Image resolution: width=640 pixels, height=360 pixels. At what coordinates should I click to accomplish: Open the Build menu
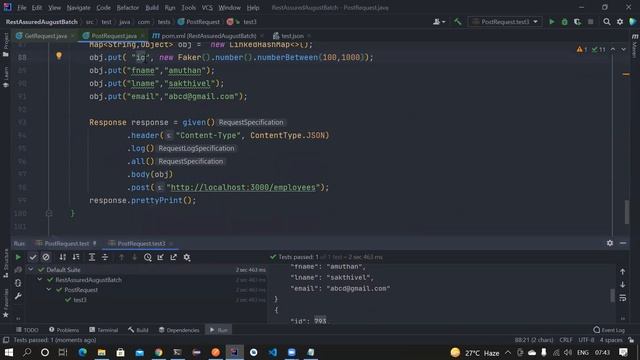(x=152, y=8)
